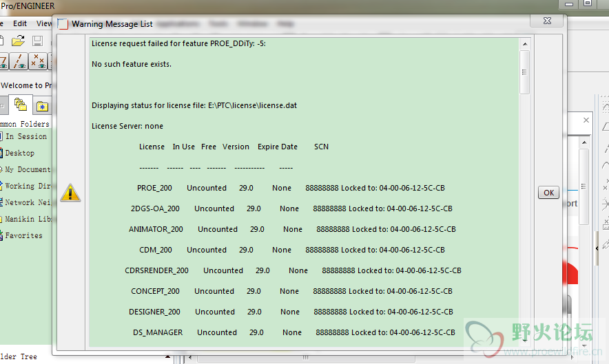Close the browser panel behind the dialog
This screenshot has height=364, width=609.
pyautogui.click(x=586, y=120)
